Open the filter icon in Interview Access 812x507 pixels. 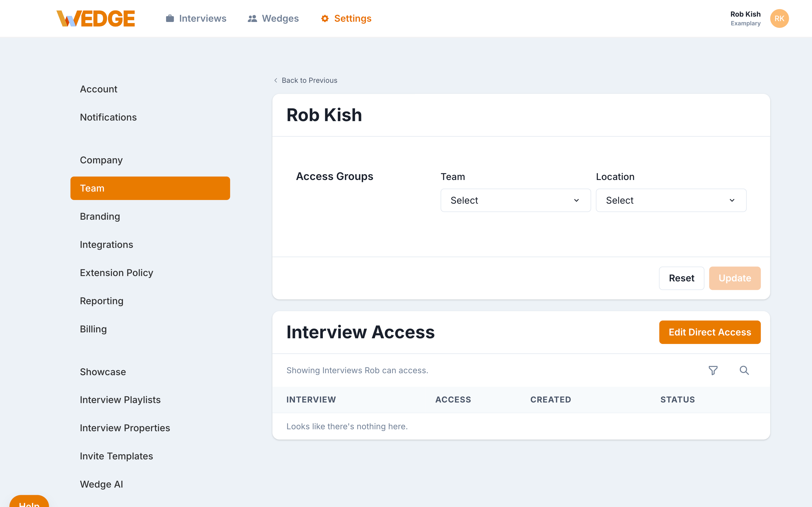click(713, 370)
